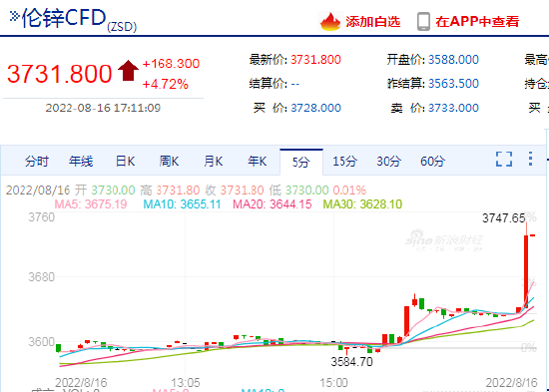Image resolution: width=549 pixels, height=392 pixels.
Task: Click the MA30: 3628.10 legend
Action: [362, 204]
